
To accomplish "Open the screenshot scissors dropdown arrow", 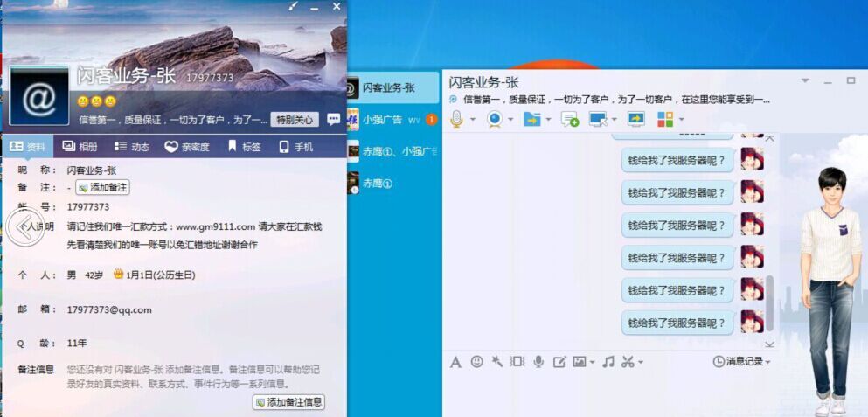I will pos(641,362).
